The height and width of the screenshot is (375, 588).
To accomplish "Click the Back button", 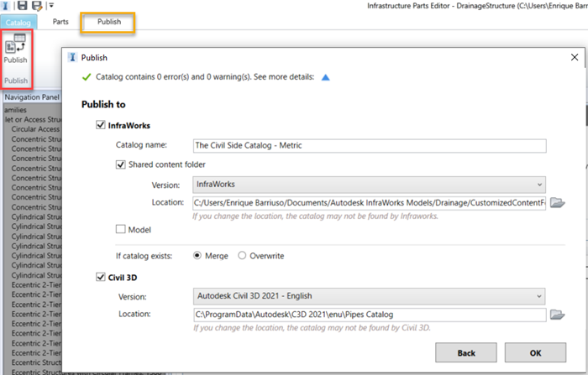I will coord(465,352).
